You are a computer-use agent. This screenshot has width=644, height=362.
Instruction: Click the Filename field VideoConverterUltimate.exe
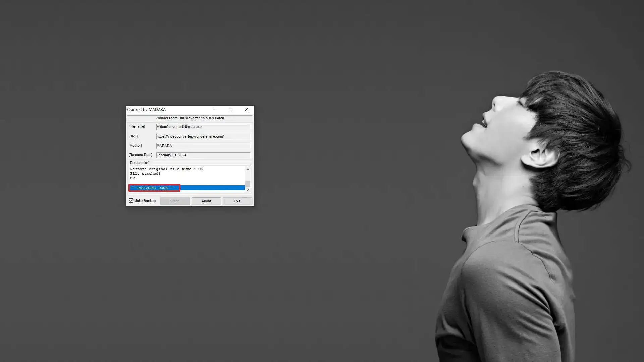pyautogui.click(x=203, y=127)
